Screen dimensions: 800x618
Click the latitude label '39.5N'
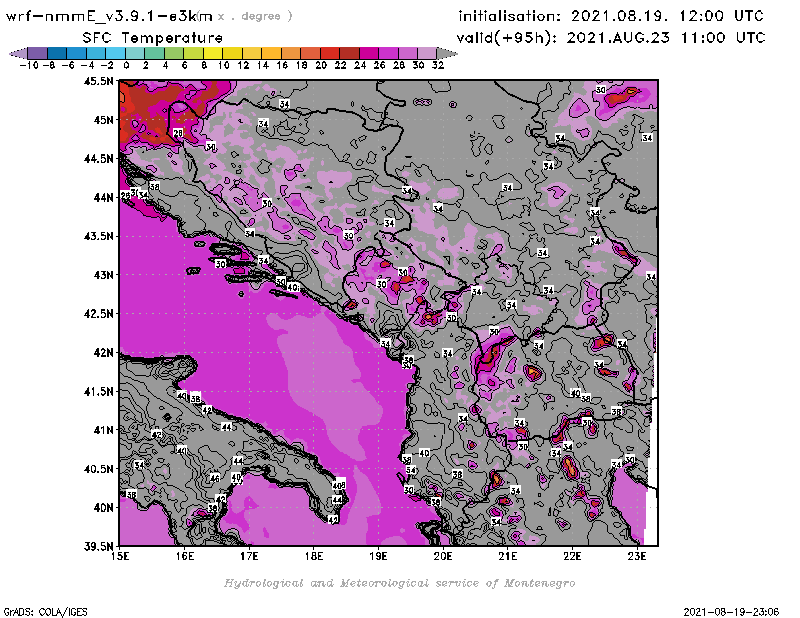coord(98,547)
